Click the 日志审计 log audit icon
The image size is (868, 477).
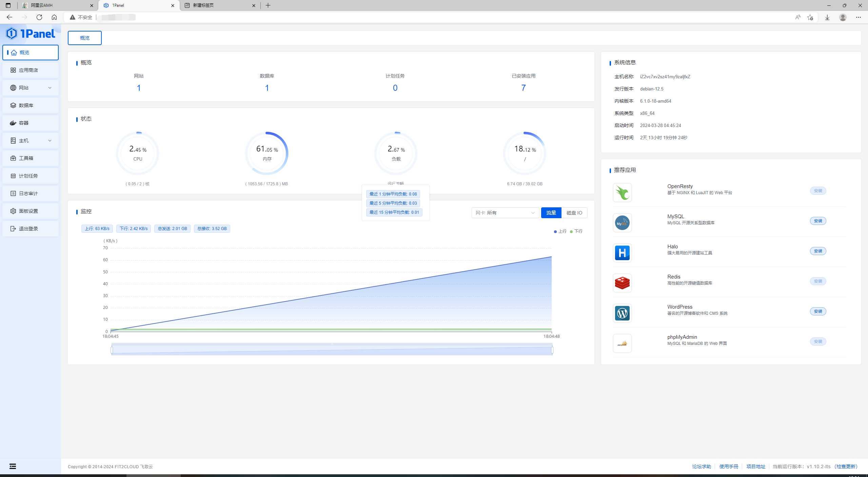click(13, 193)
